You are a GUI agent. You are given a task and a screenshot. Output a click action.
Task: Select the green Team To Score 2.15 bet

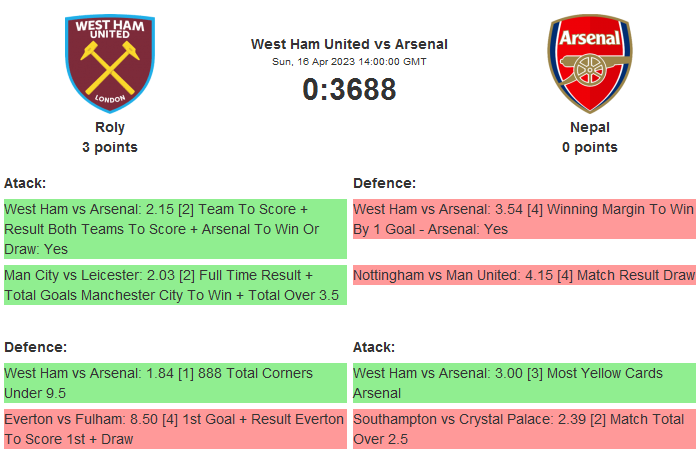coord(174,229)
